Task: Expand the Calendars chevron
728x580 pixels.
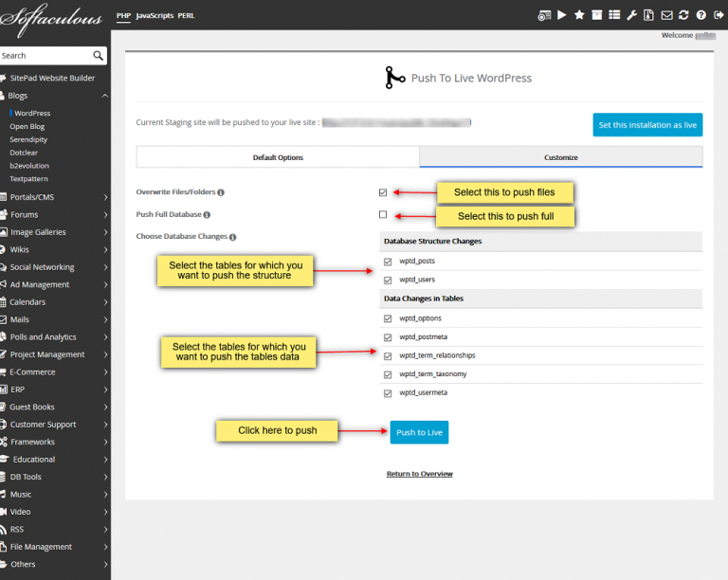Action: click(x=105, y=302)
